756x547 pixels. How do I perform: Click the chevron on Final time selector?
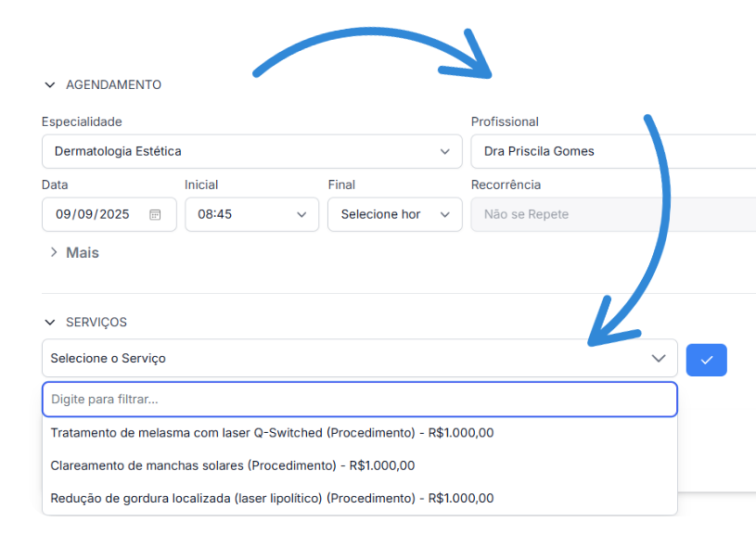pos(444,214)
